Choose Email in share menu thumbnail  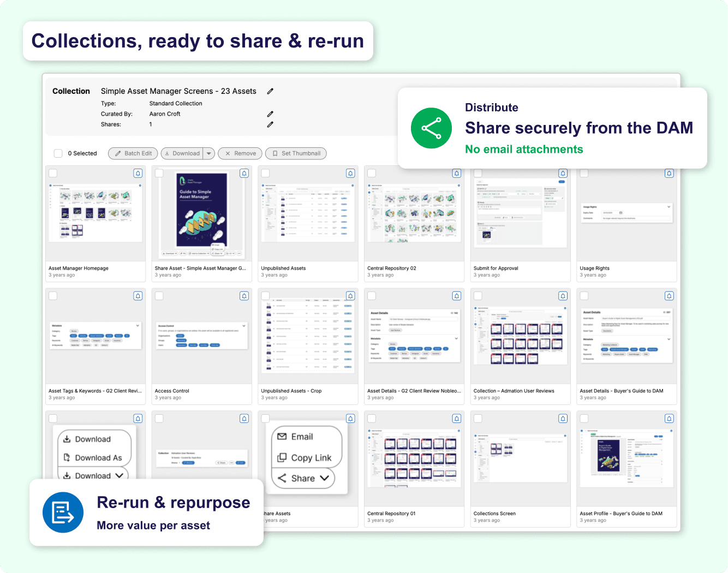click(x=295, y=437)
